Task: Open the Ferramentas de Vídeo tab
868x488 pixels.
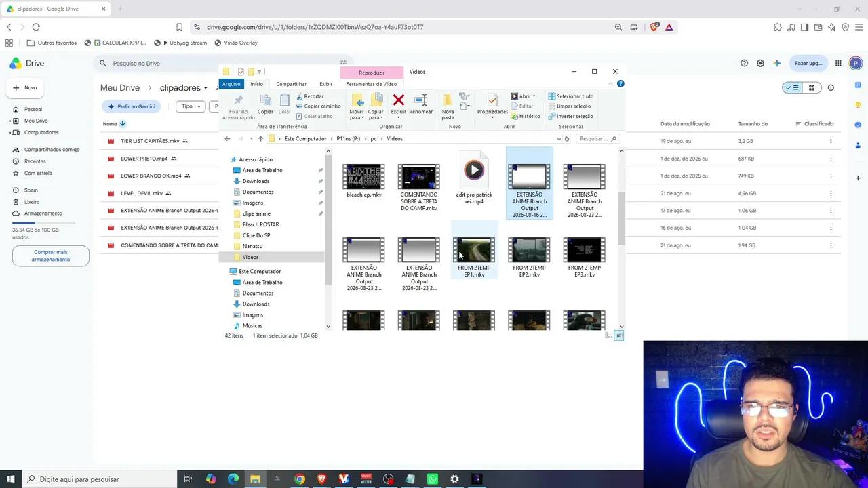Action: coord(372,84)
